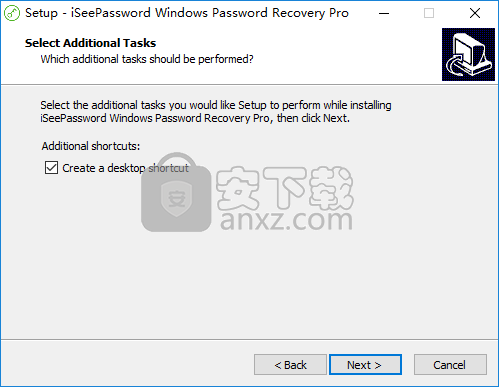Toggle via the 'Create a desktop shortcut' label
Image resolution: width=499 pixels, height=387 pixels.
point(125,168)
